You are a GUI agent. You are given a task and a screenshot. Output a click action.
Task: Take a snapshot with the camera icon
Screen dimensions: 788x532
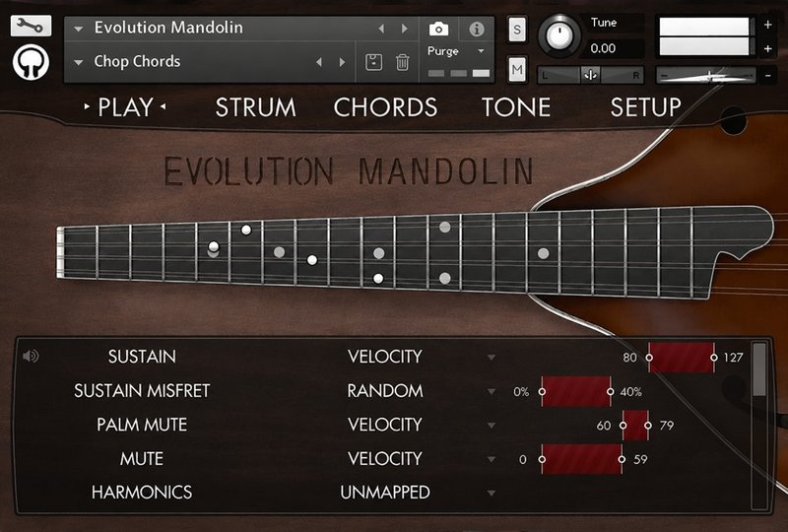point(438,29)
